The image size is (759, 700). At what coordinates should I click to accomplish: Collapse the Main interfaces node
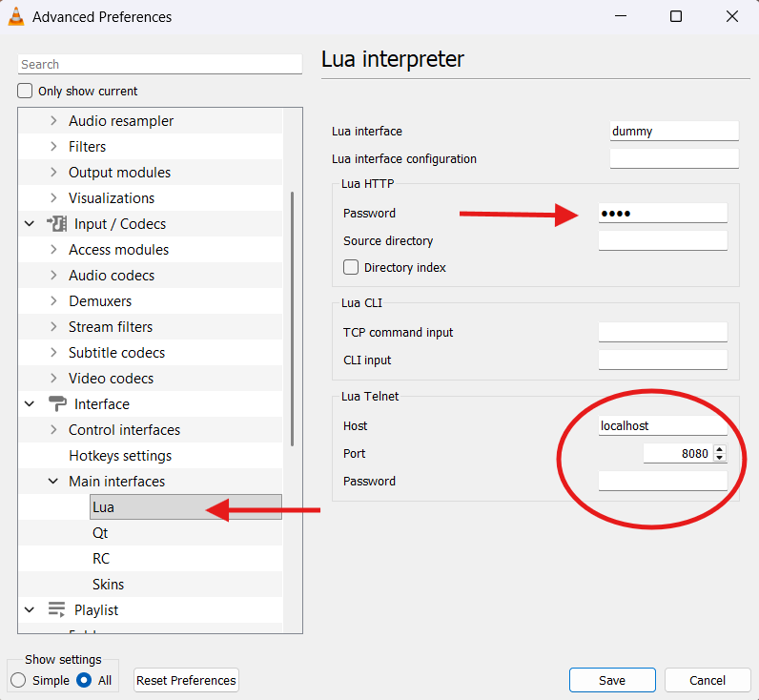click(53, 482)
